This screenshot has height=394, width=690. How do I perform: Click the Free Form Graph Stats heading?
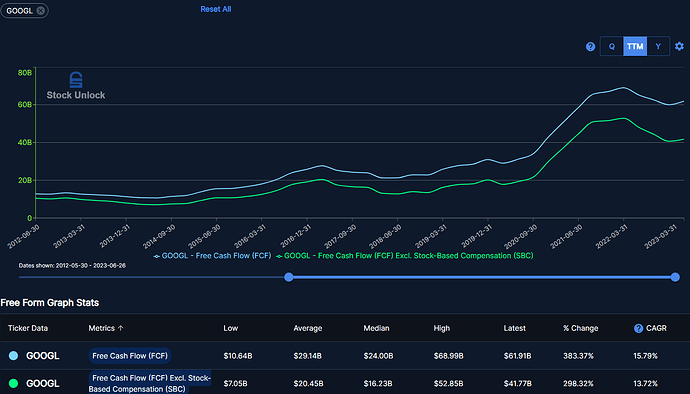coord(49,303)
